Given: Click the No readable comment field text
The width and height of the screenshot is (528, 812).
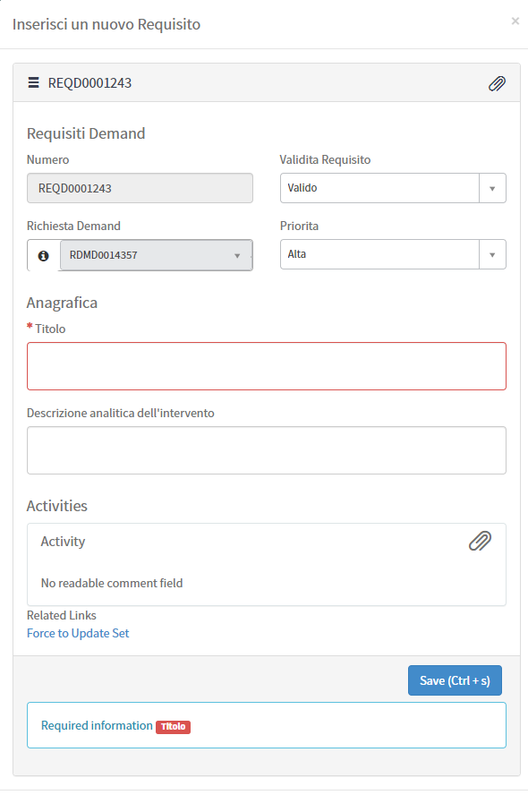Looking at the screenshot, I should pos(112,583).
